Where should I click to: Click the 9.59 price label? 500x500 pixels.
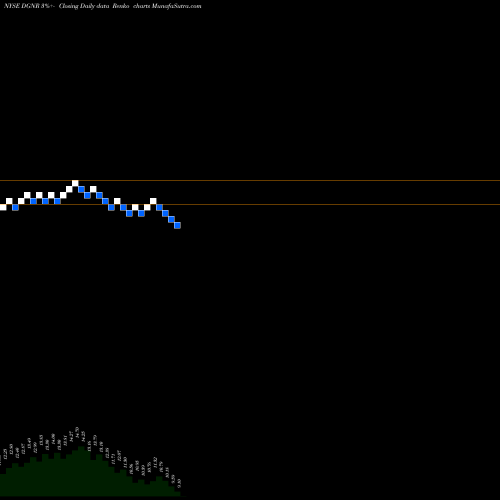(x=173, y=479)
